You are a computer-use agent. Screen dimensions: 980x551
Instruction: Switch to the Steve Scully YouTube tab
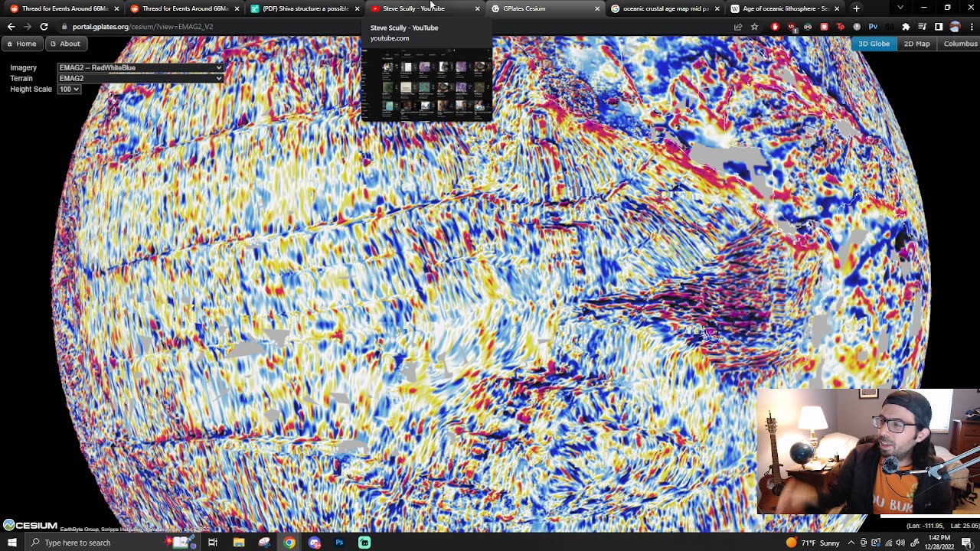point(424,8)
